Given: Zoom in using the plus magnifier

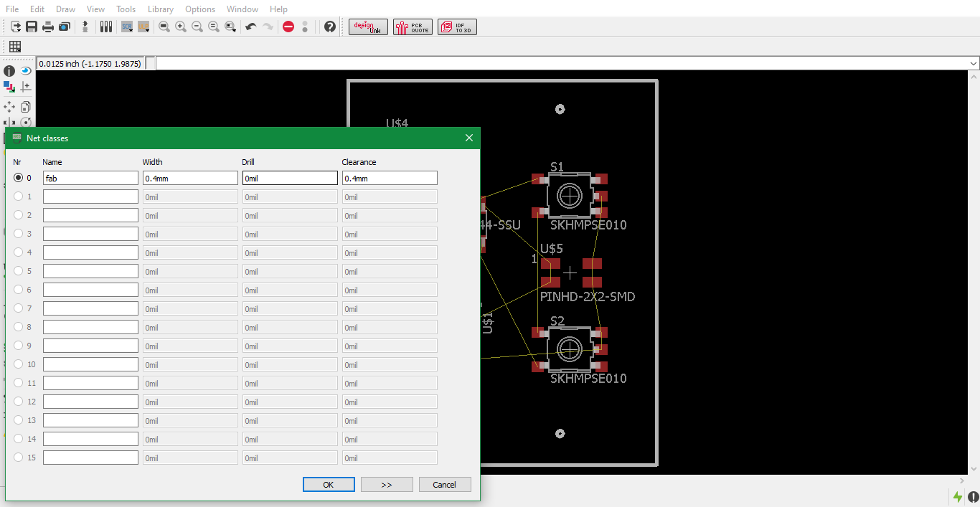Looking at the screenshot, I should click(181, 27).
